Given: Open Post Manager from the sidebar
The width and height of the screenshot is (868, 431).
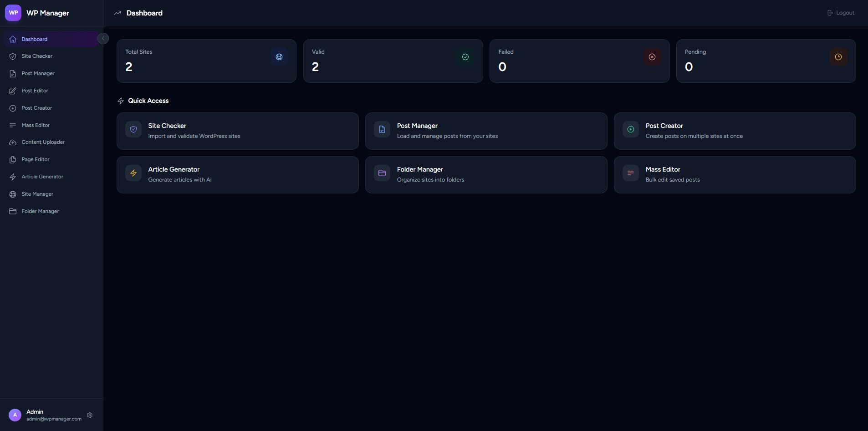Looking at the screenshot, I should tap(51, 74).
